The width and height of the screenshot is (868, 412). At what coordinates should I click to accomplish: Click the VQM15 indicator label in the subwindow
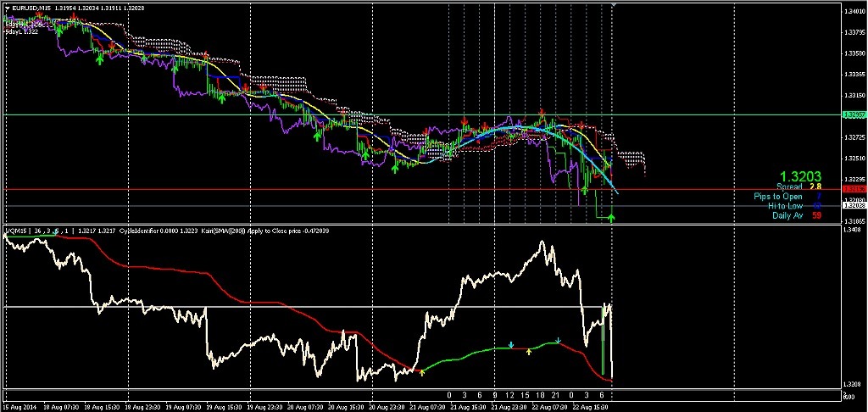coord(17,230)
